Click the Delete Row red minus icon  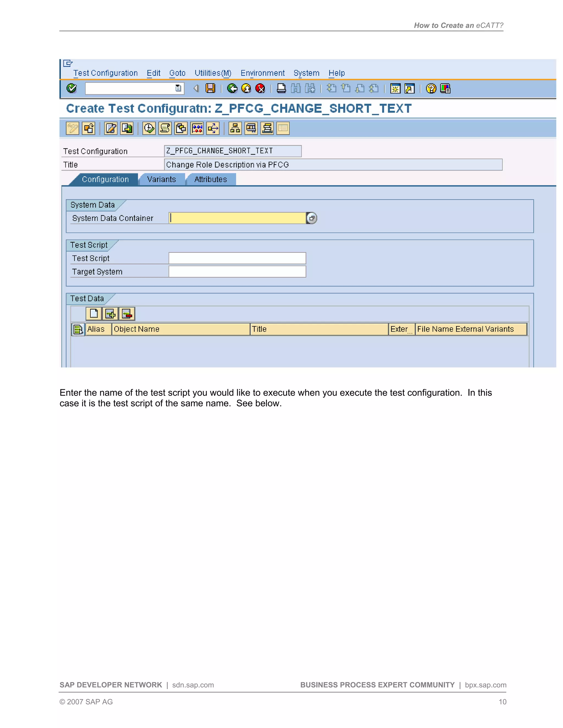pos(127,314)
